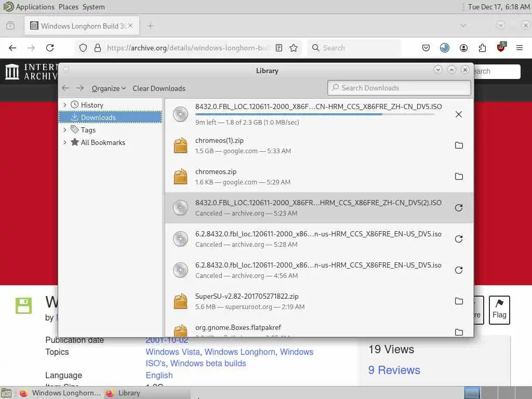Screen dimensions: 532x399
Task: Go back one page in the browser
Action: 12,48
